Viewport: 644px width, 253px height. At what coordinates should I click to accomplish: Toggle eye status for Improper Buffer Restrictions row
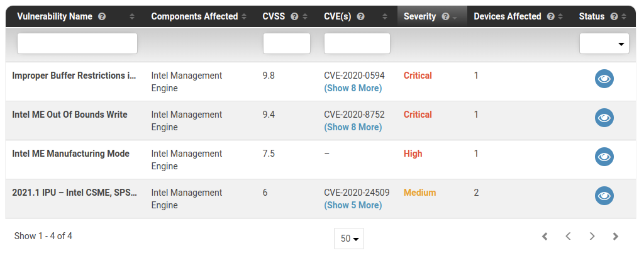[604, 79]
